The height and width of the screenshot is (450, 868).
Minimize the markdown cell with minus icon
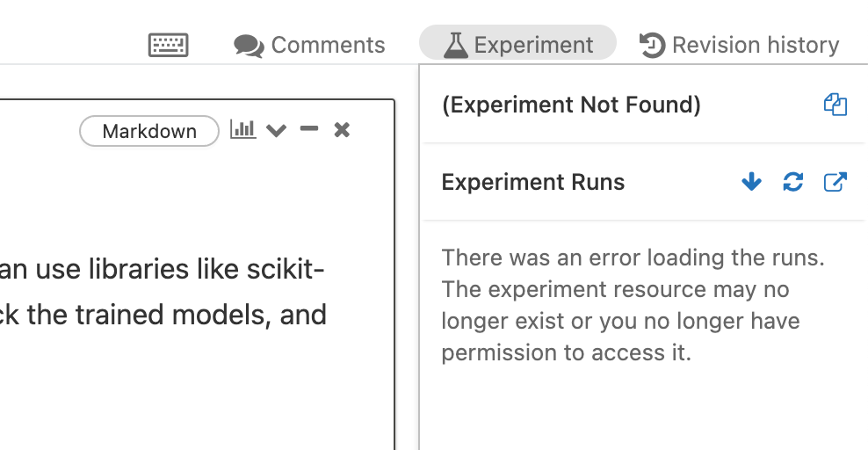coord(308,130)
